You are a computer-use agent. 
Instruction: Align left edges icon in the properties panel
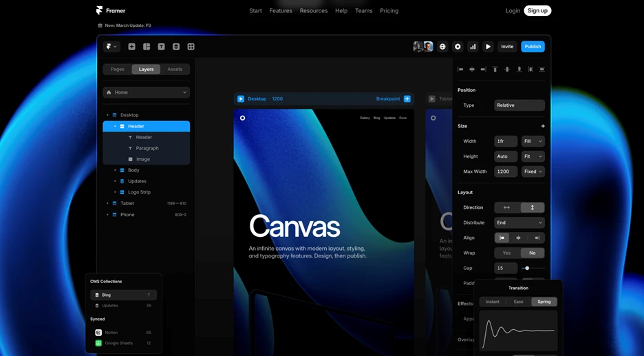(x=460, y=70)
